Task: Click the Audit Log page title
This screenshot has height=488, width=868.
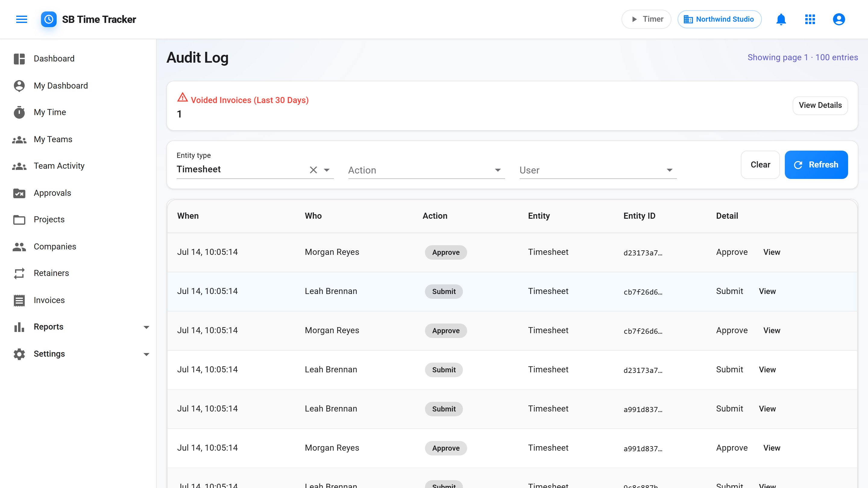Action: 197,58
